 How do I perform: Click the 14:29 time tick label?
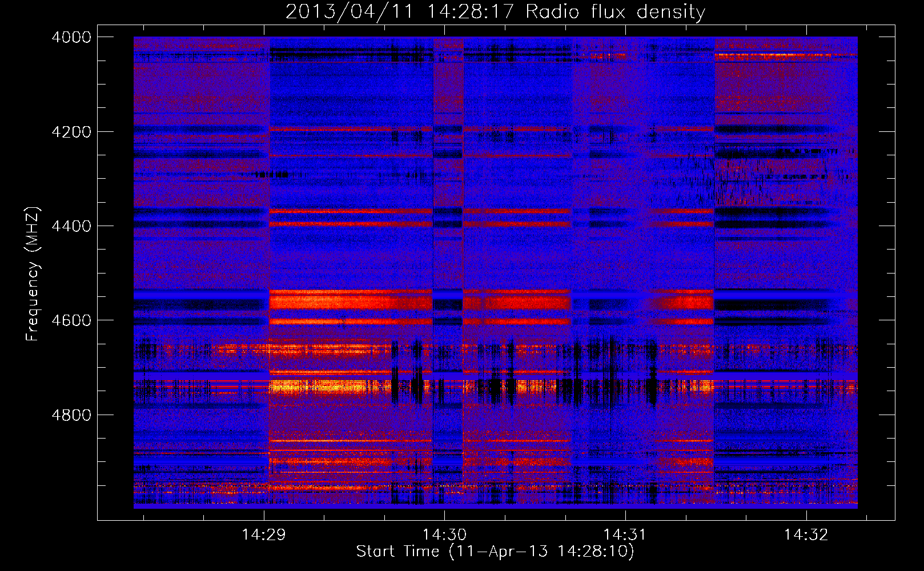pyautogui.click(x=263, y=535)
